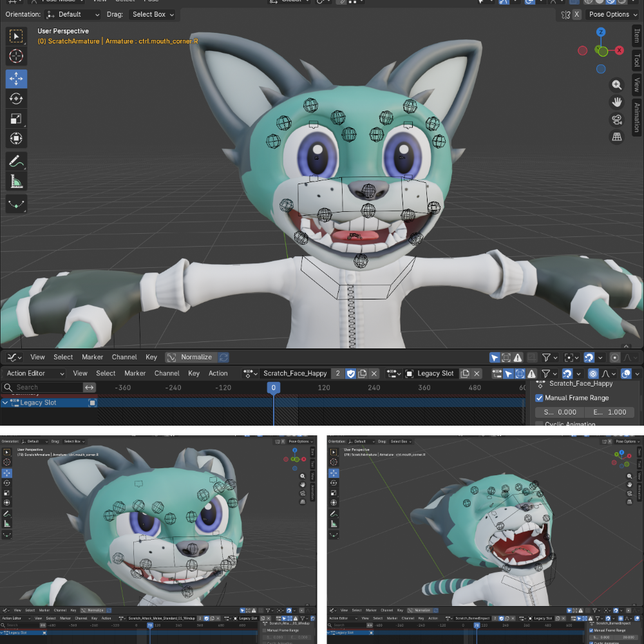Open the Animation sidebar tab
Image resolution: width=644 pixels, height=644 pixels.
637,117
